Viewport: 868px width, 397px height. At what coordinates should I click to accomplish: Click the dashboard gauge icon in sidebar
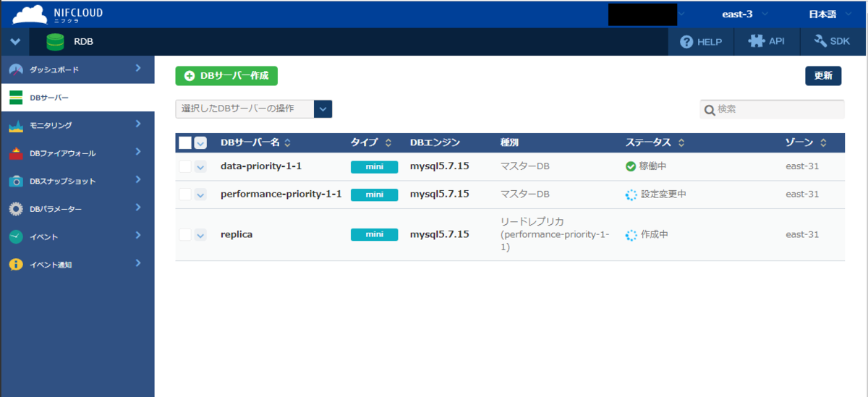coord(17,69)
